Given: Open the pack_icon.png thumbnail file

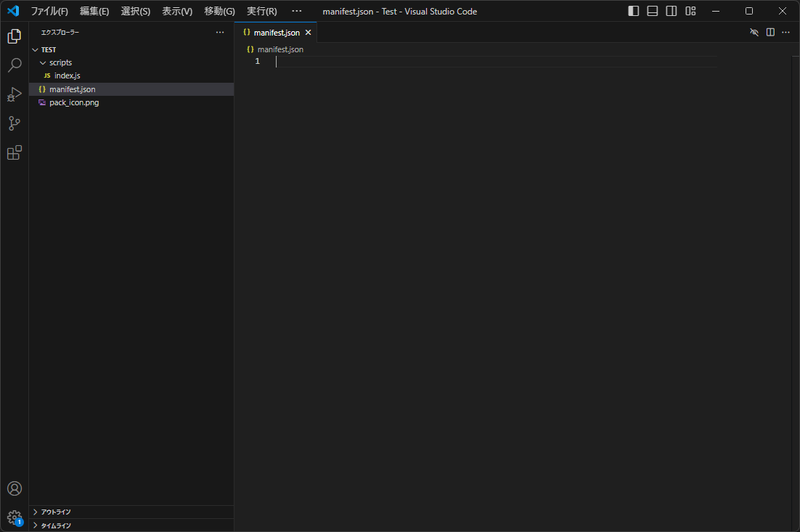Looking at the screenshot, I should coord(74,102).
